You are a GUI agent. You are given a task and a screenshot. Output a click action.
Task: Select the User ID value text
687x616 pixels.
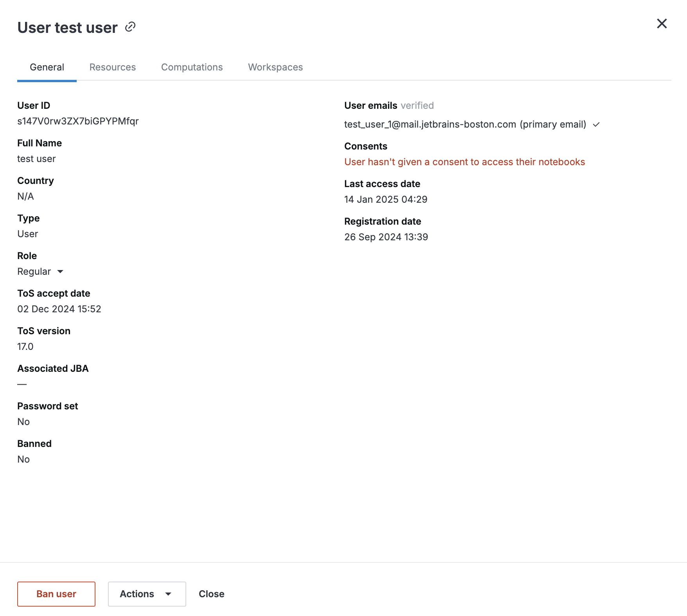(x=78, y=121)
